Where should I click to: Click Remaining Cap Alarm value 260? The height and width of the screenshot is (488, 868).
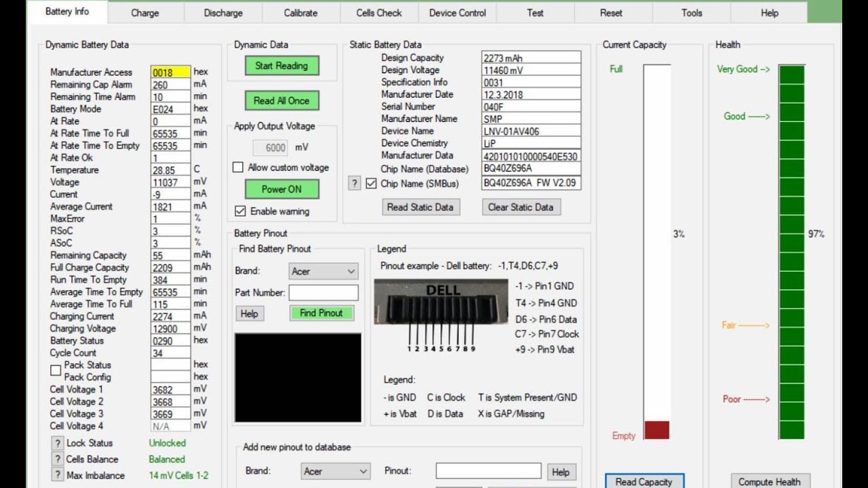coord(170,85)
